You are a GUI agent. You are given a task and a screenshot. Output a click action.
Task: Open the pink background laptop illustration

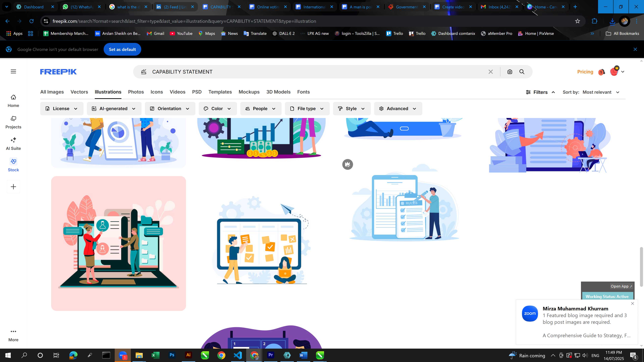[x=119, y=243]
